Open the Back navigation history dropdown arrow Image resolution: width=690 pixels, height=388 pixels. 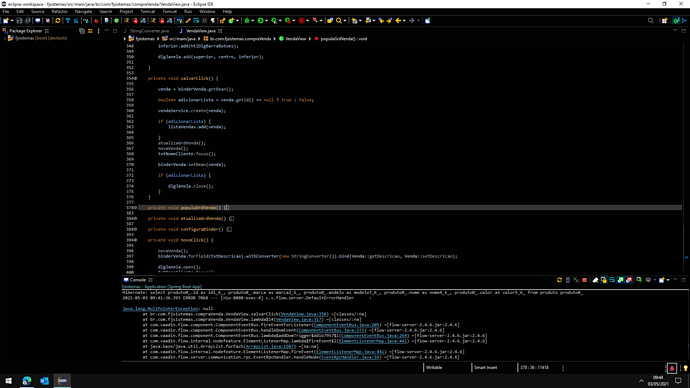(404, 20)
